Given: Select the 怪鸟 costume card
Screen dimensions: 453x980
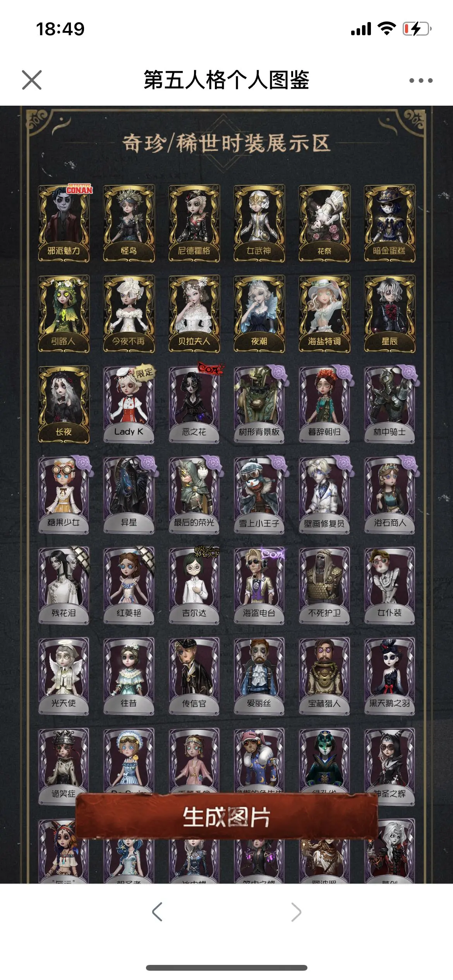Looking at the screenshot, I should click(x=129, y=223).
